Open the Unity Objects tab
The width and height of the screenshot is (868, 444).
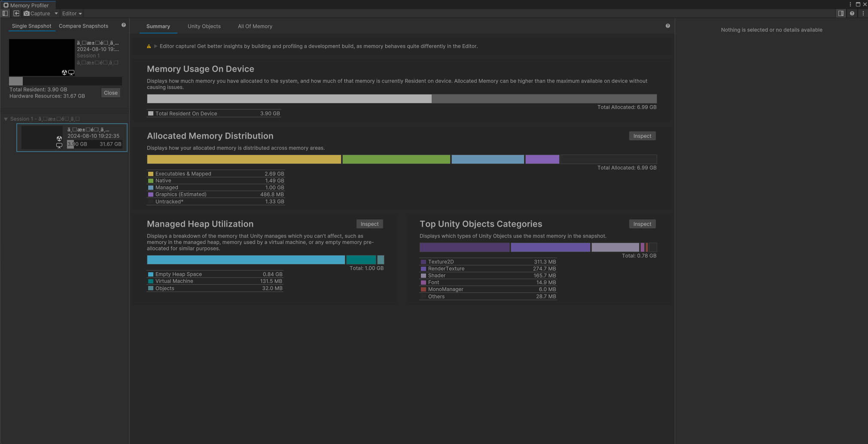point(204,26)
